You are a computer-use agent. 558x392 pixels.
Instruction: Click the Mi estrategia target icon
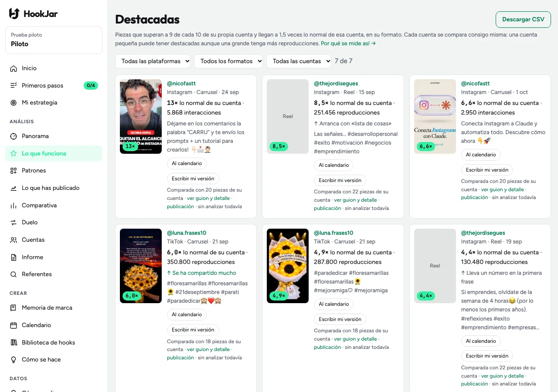point(14,103)
